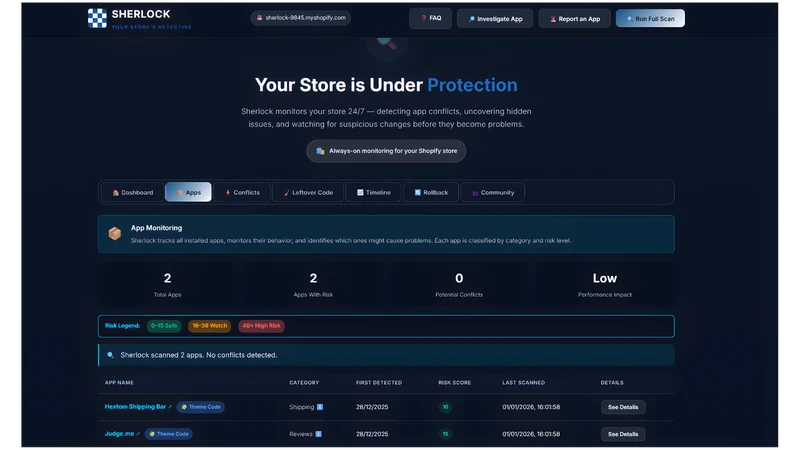Click "Sherlock scanned 2 apps" message text

pyautogui.click(x=198, y=355)
